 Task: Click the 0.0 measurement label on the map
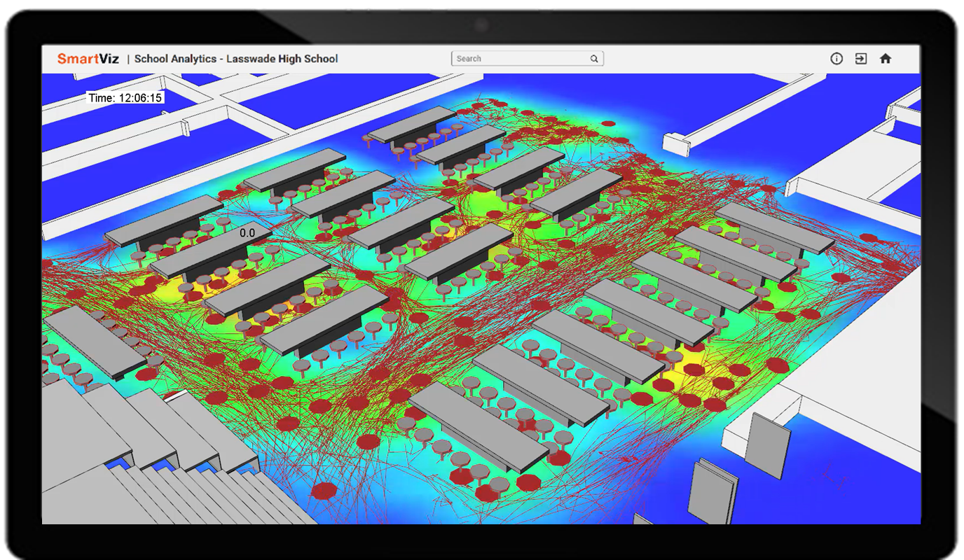pos(249,231)
